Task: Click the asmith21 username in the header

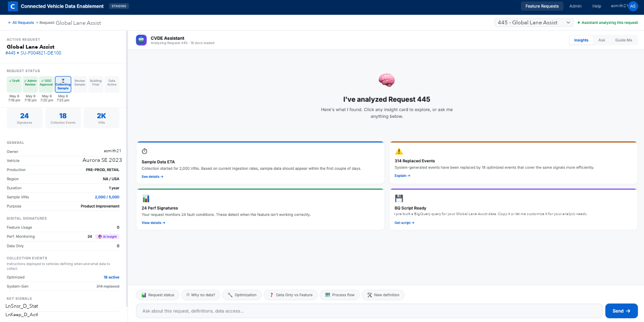Action: pyautogui.click(x=619, y=6)
